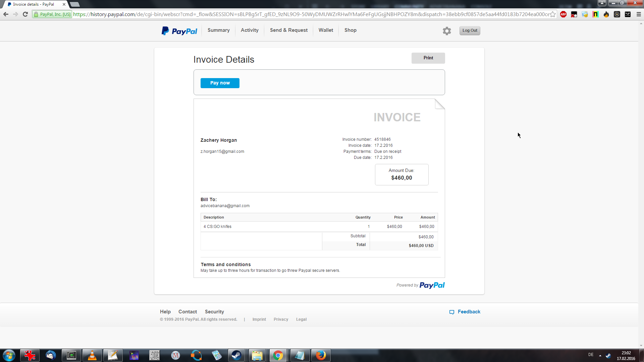
Task: Bookmark this page with star icon
Action: [x=552, y=14]
